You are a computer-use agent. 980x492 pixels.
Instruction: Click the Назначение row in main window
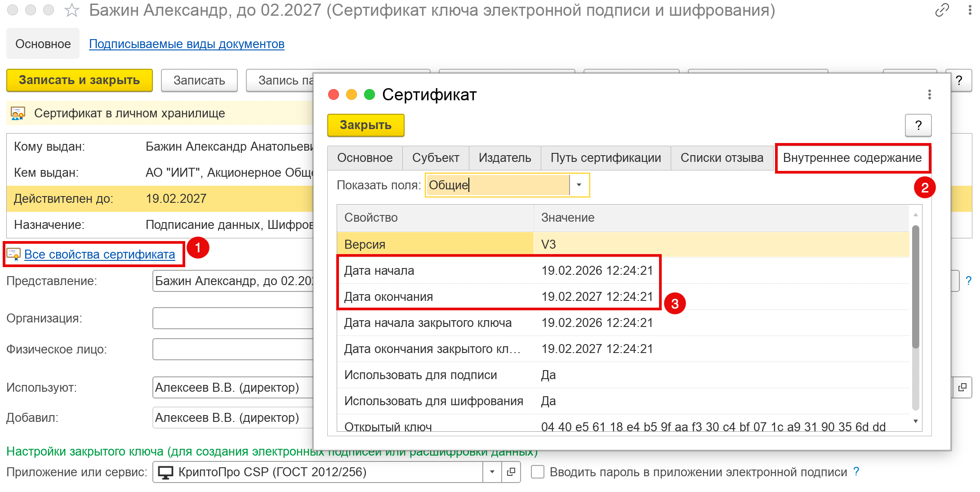click(x=160, y=224)
